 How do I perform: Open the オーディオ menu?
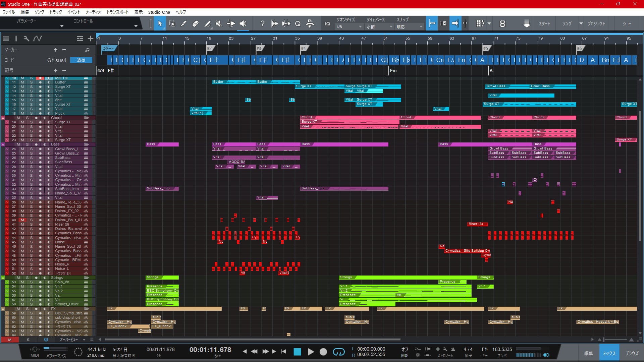point(93,12)
